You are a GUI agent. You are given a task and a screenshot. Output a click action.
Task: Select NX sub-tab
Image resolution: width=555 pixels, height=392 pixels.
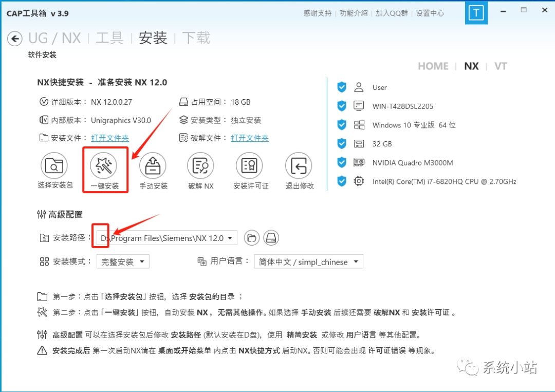471,66
